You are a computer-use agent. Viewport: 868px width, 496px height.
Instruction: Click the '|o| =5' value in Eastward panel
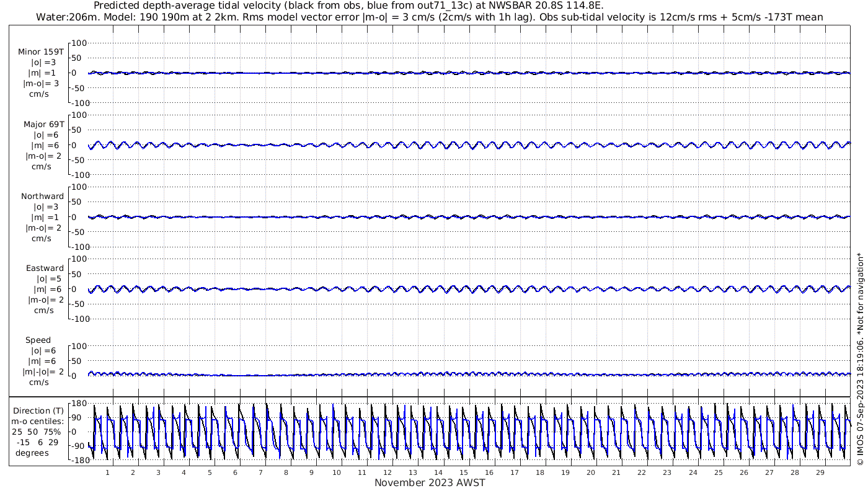[49, 279]
